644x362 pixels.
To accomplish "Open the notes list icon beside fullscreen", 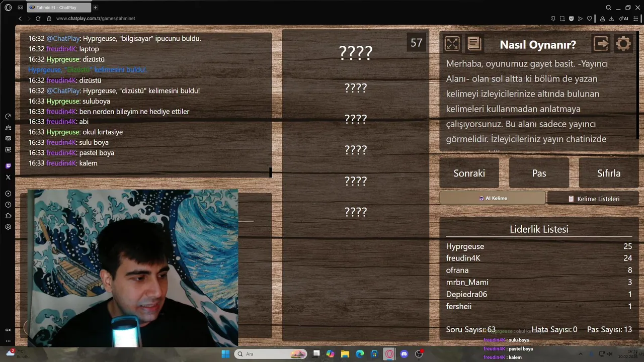I will click(474, 44).
